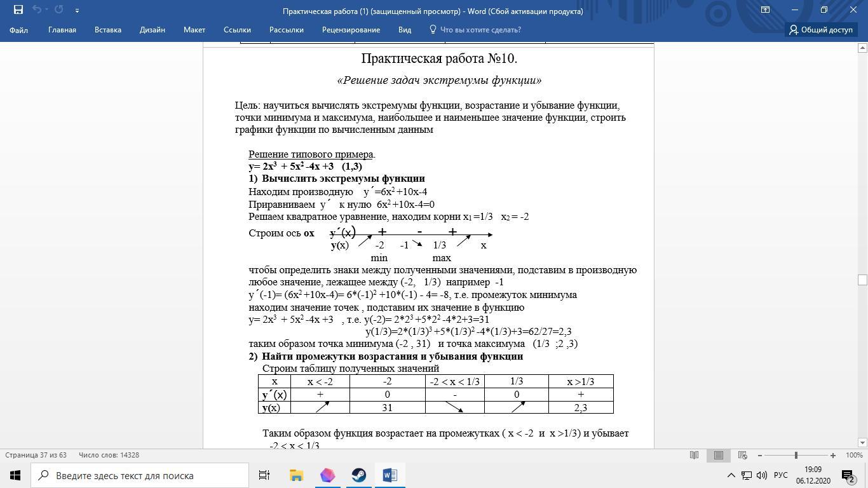
Task: Open Windows Task View icon
Action: (x=264, y=475)
